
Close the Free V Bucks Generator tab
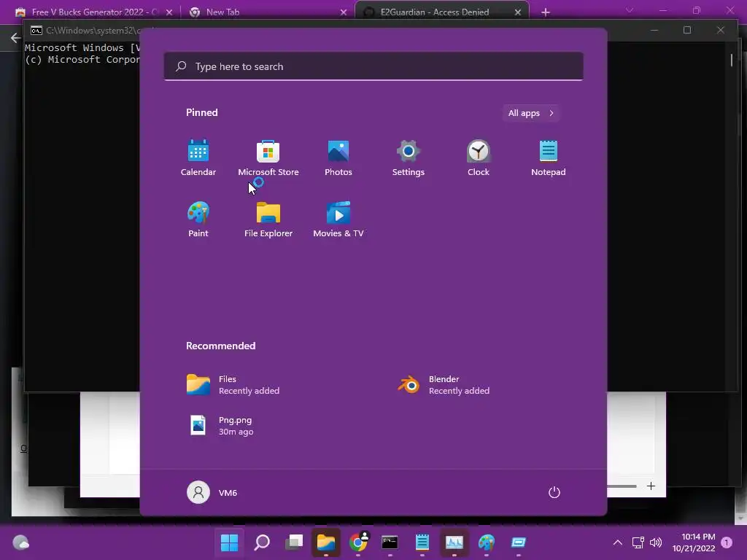(169, 12)
